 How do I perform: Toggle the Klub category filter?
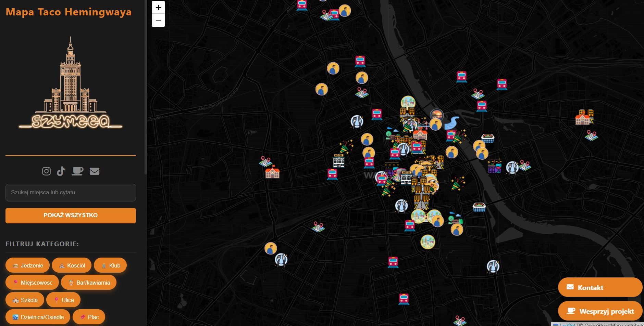tap(110, 265)
